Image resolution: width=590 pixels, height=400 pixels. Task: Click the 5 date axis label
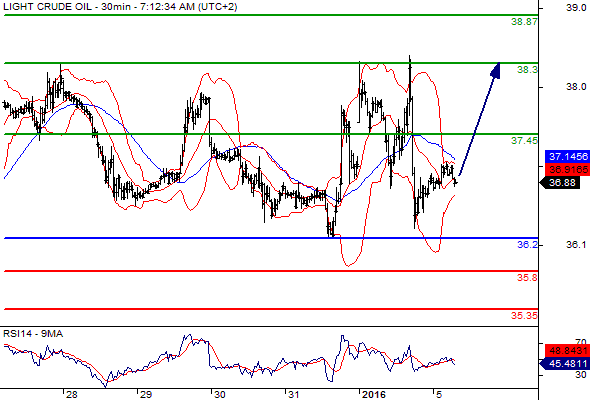[439, 395]
